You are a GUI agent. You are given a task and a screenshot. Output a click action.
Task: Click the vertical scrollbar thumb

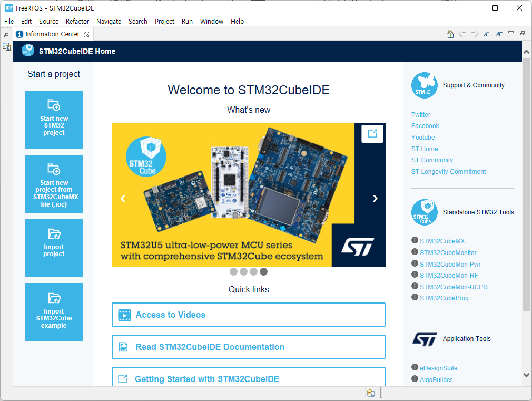pos(526,185)
